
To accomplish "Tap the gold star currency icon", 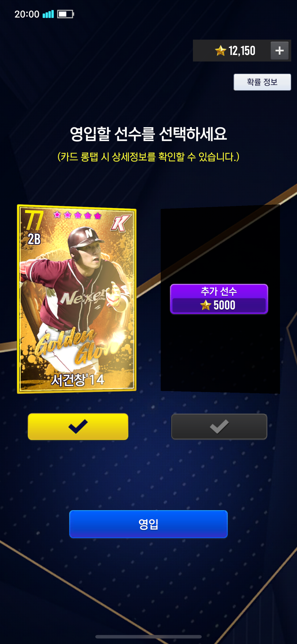I will [x=221, y=50].
